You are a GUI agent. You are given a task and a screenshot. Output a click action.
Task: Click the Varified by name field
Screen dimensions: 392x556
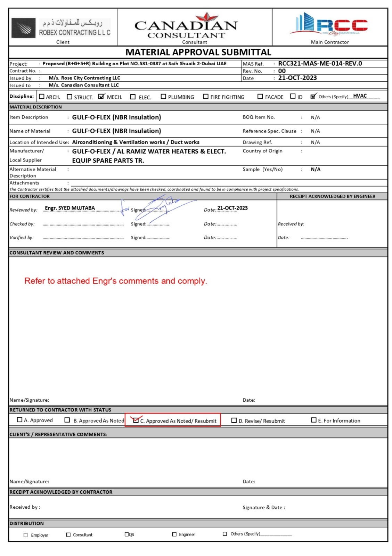[83, 238]
